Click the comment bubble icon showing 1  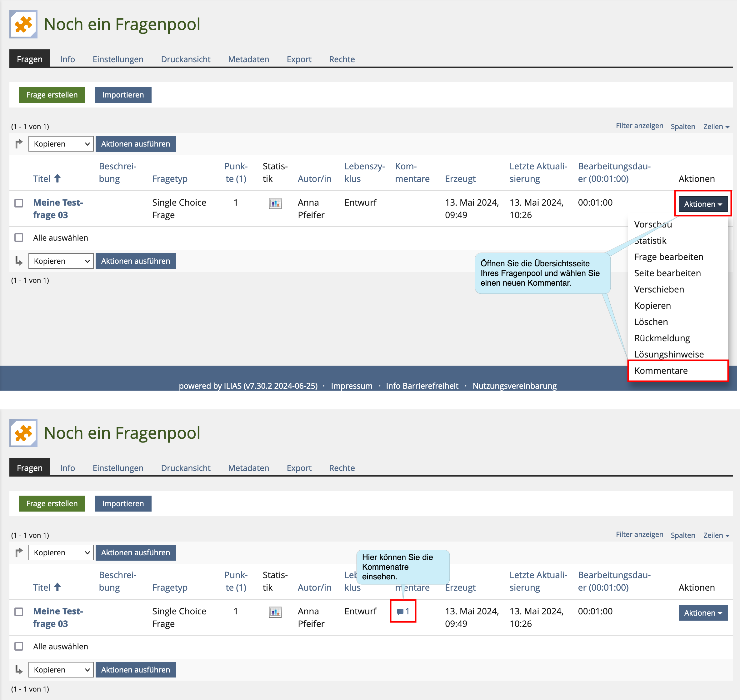click(x=403, y=611)
